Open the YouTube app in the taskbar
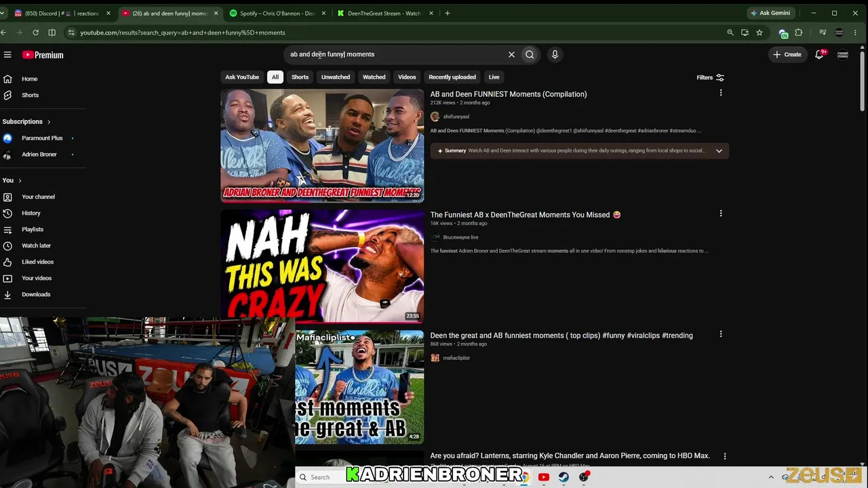Image resolution: width=868 pixels, height=488 pixels. (x=544, y=477)
